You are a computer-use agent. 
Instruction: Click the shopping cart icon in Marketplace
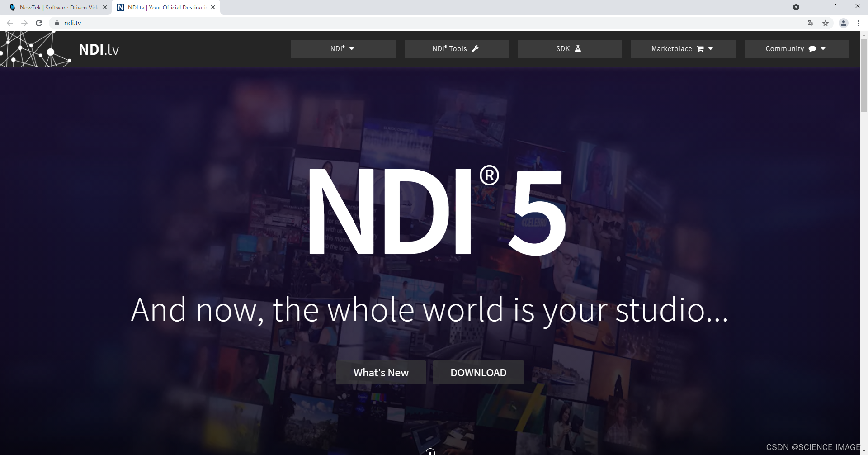tap(700, 49)
